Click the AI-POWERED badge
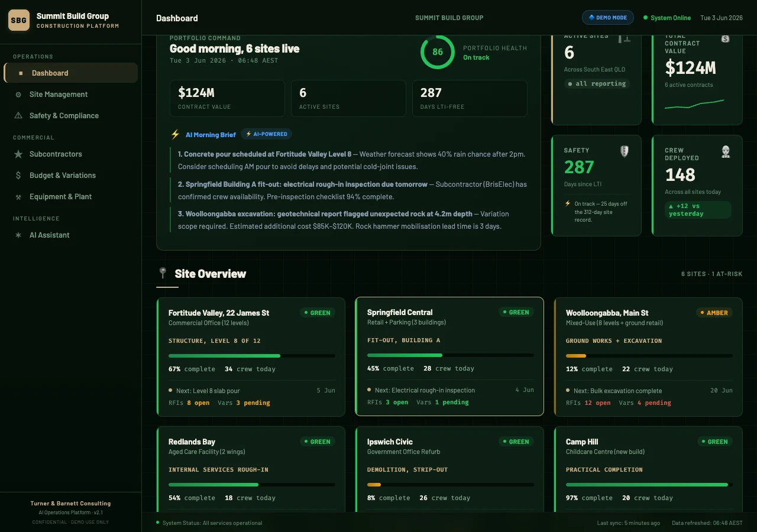Viewport: 757px width, 532px height. coord(266,134)
